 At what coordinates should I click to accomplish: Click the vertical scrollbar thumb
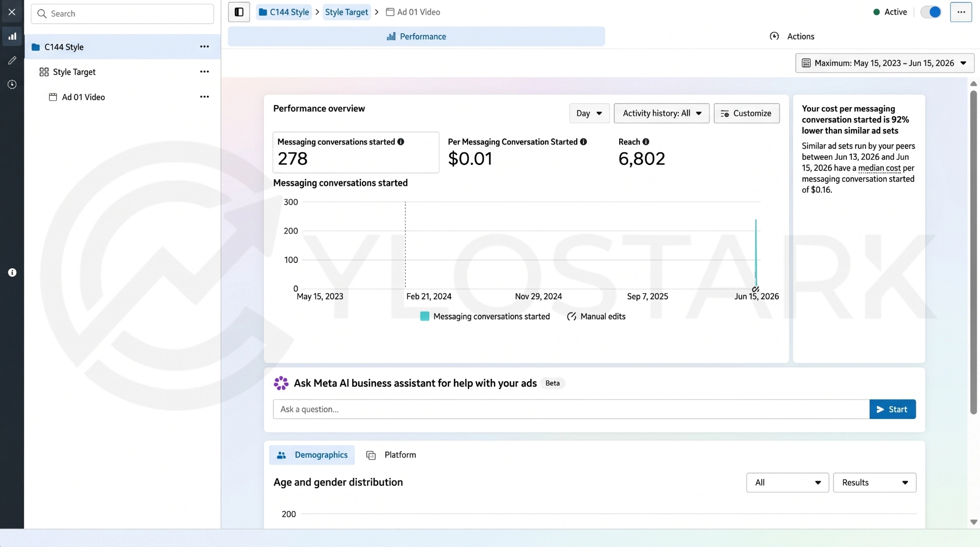(x=973, y=251)
